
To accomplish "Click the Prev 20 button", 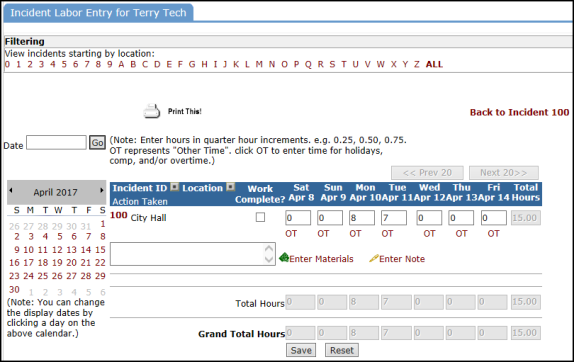I will click(427, 173).
